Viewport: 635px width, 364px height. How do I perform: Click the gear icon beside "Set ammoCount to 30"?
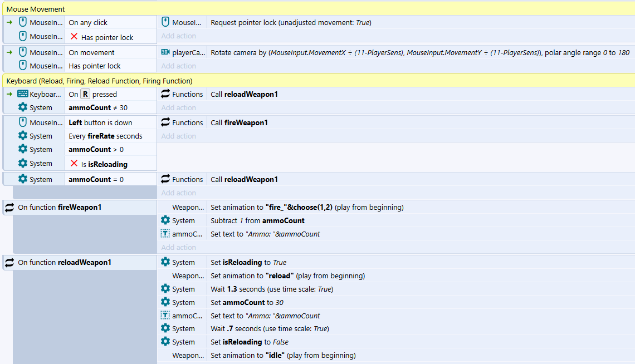(165, 302)
